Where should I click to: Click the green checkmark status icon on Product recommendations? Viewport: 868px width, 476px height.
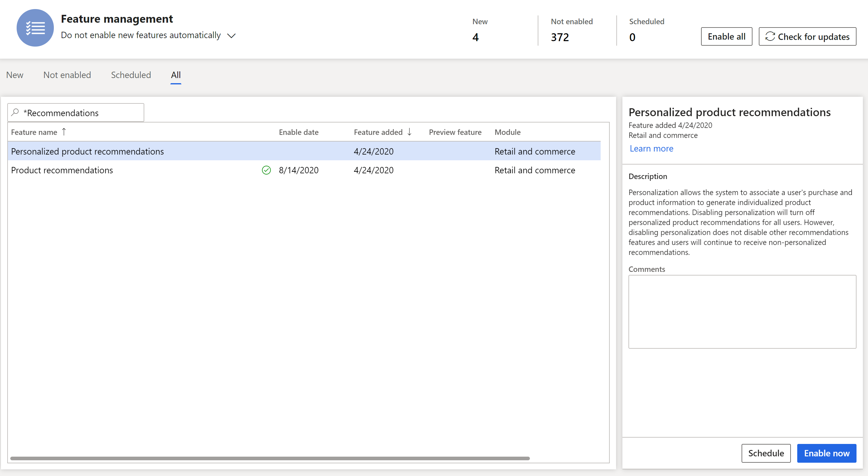(267, 170)
